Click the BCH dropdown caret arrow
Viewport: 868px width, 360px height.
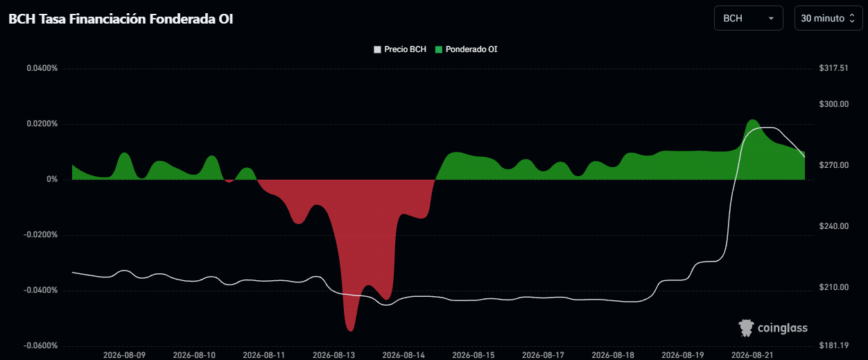pyautogui.click(x=771, y=19)
